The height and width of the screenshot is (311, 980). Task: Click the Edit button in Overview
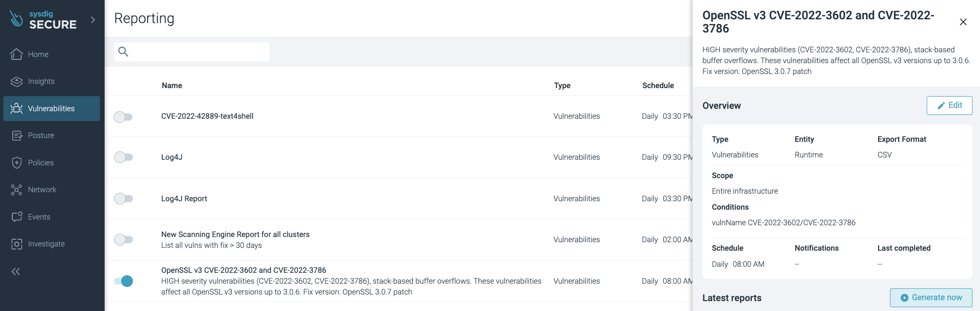pyautogui.click(x=949, y=106)
